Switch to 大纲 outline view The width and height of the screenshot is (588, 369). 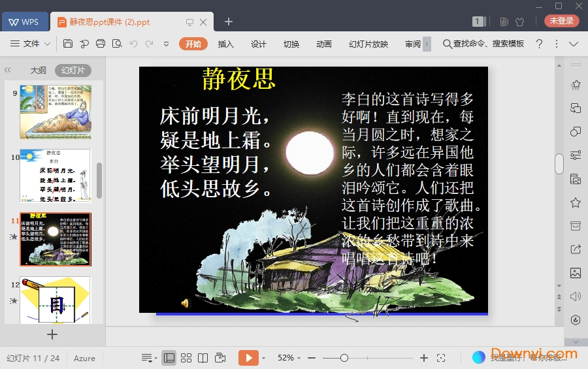pyautogui.click(x=38, y=70)
